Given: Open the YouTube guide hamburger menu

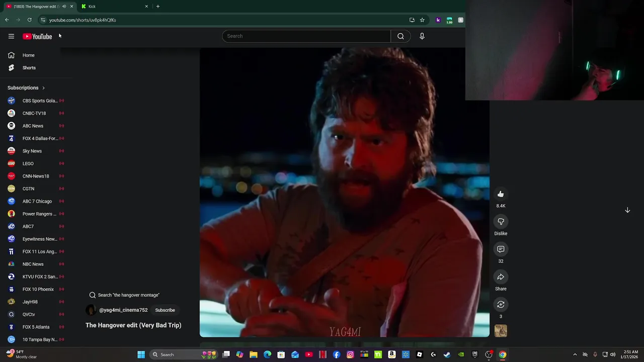Looking at the screenshot, I should [11, 36].
